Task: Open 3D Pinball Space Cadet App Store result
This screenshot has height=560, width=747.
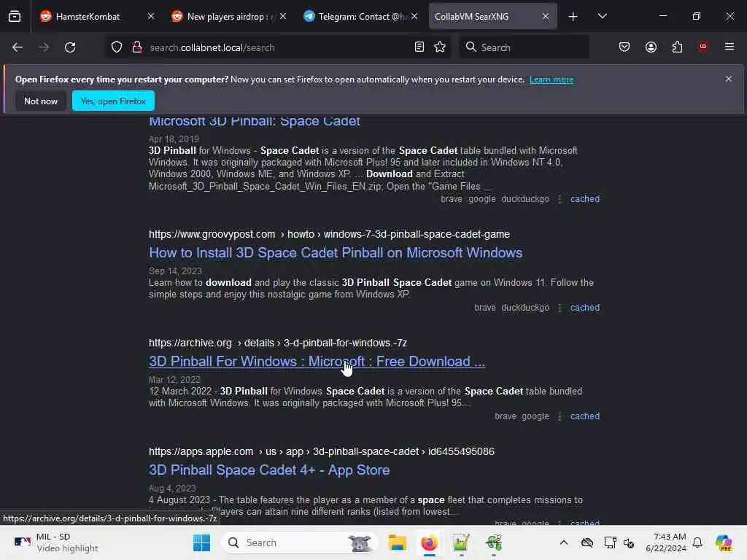Action: pos(269,470)
